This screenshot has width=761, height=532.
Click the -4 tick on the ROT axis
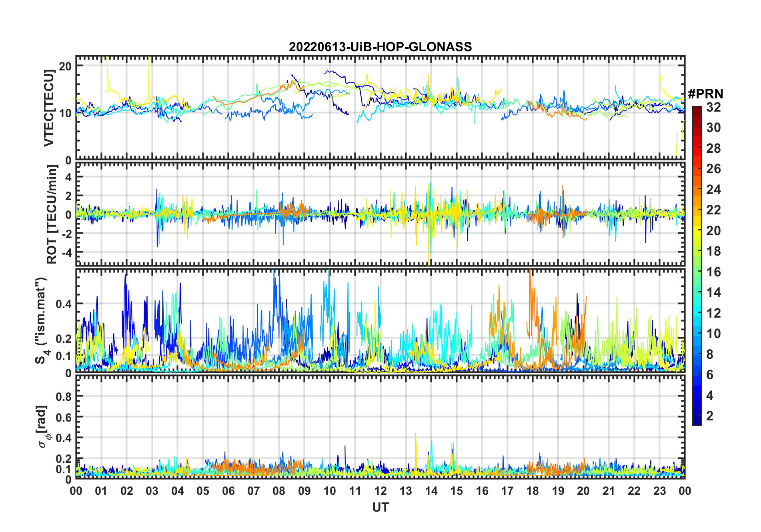click(x=67, y=252)
